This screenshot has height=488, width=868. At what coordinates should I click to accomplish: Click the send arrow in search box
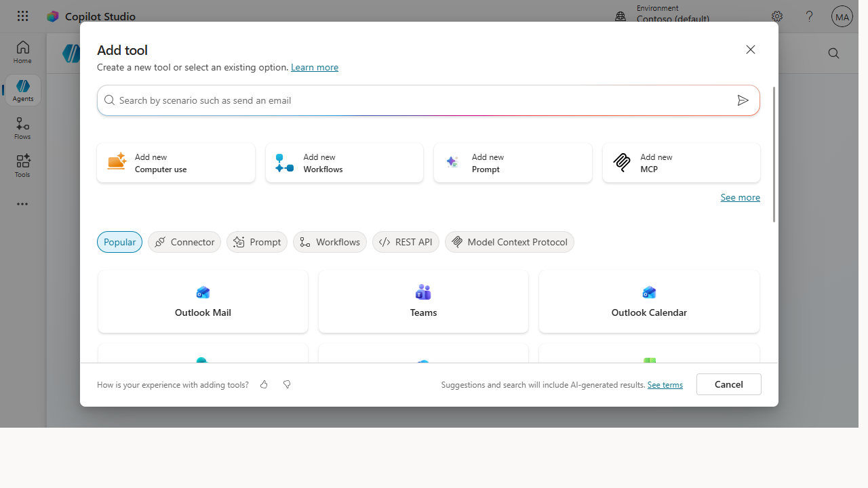(743, 100)
